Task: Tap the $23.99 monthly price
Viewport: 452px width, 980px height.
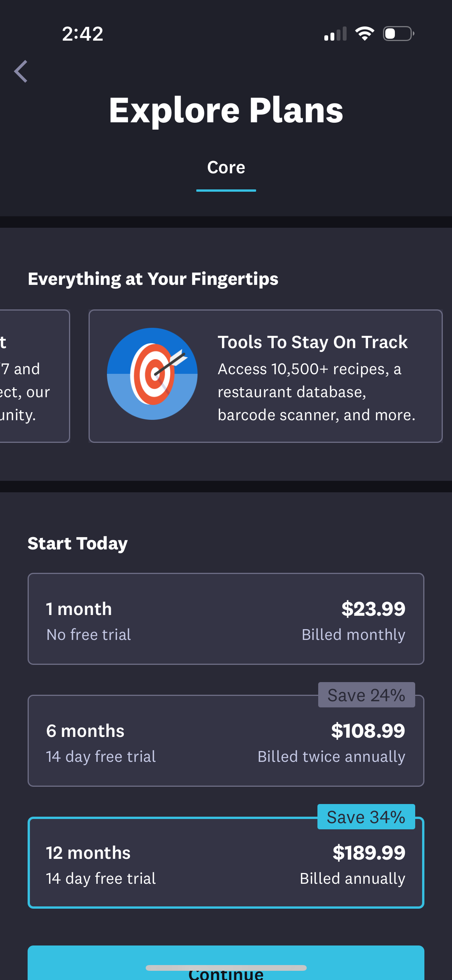Action: click(373, 609)
